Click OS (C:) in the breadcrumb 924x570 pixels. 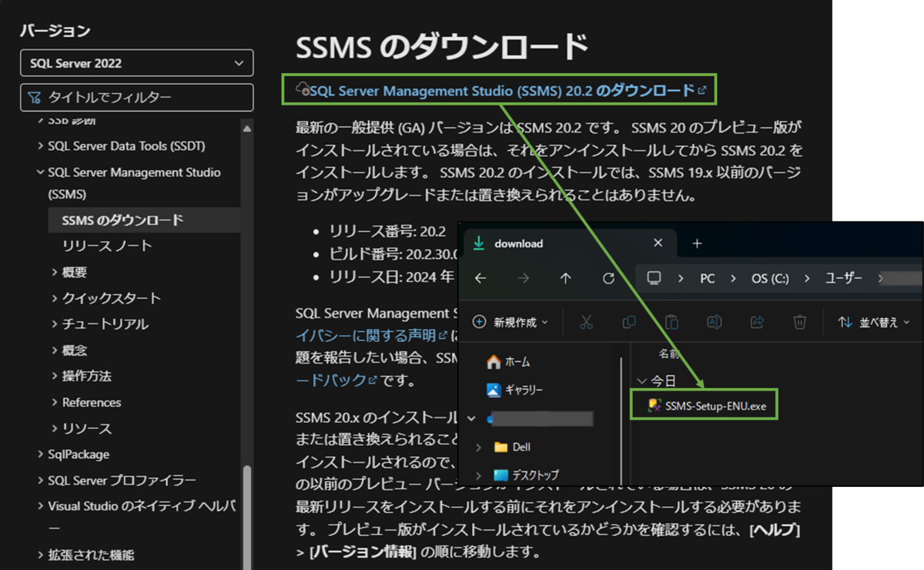click(x=770, y=279)
